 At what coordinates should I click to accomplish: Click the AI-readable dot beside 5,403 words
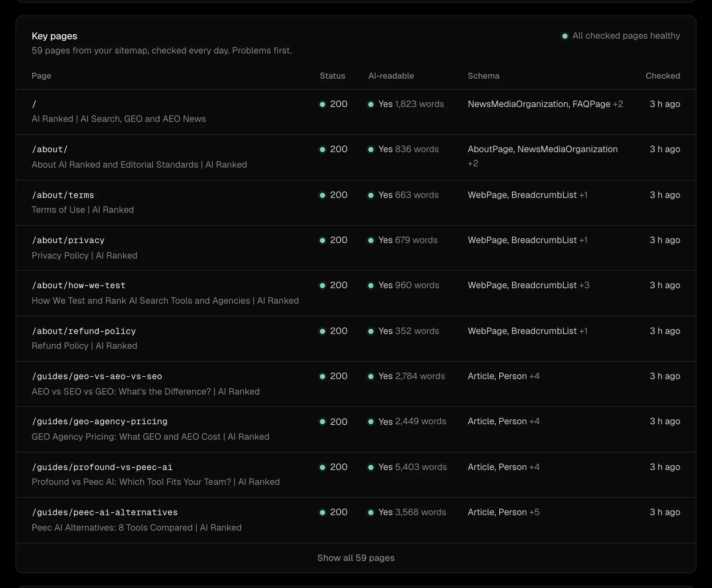pos(371,467)
